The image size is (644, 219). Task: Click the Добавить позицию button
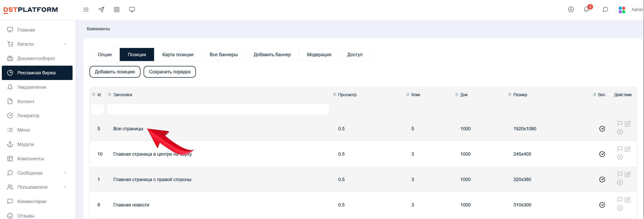click(x=115, y=72)
